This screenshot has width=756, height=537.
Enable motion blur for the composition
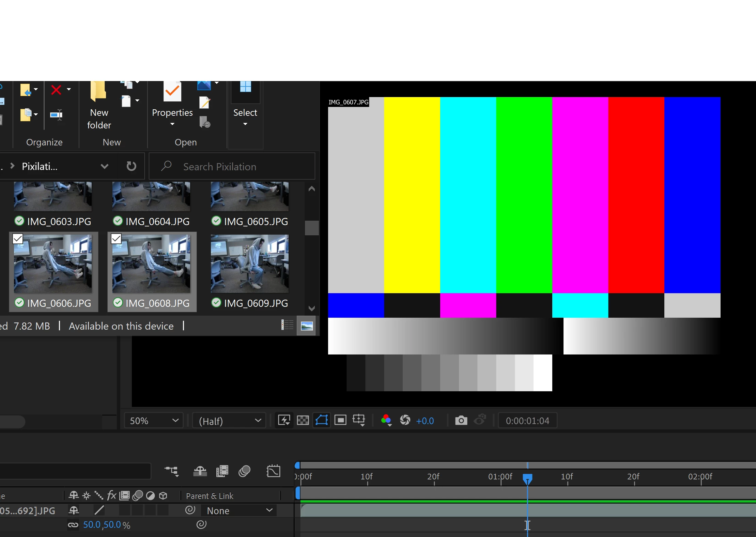pyautogui.click(x=244, y=471)
